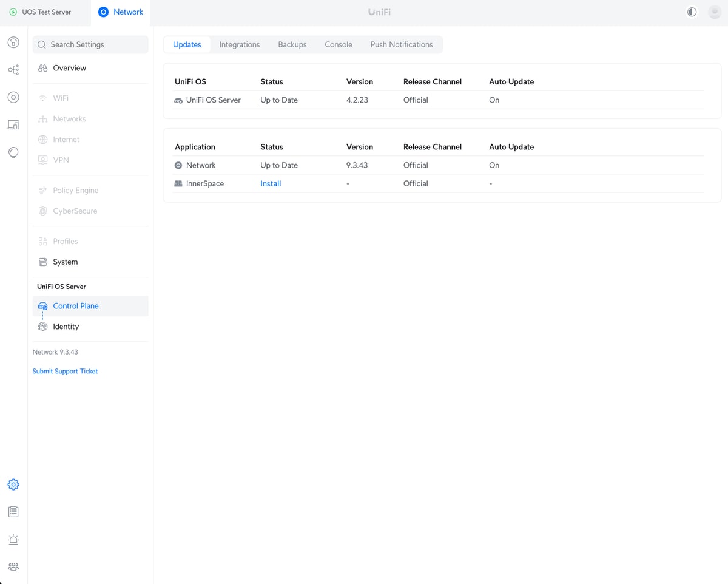
Task: Click the Search Settings input field
Action: [x=90, y=44]
